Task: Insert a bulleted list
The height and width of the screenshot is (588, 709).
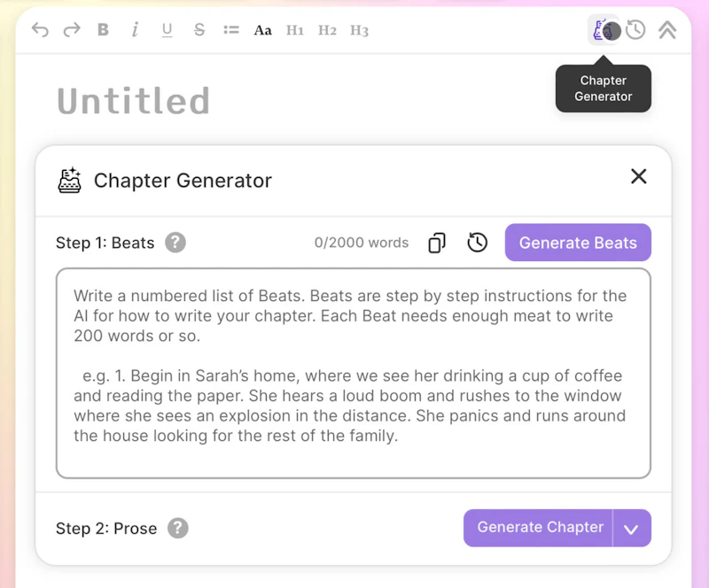Action: pyautogui.click(x=231, y=30)
